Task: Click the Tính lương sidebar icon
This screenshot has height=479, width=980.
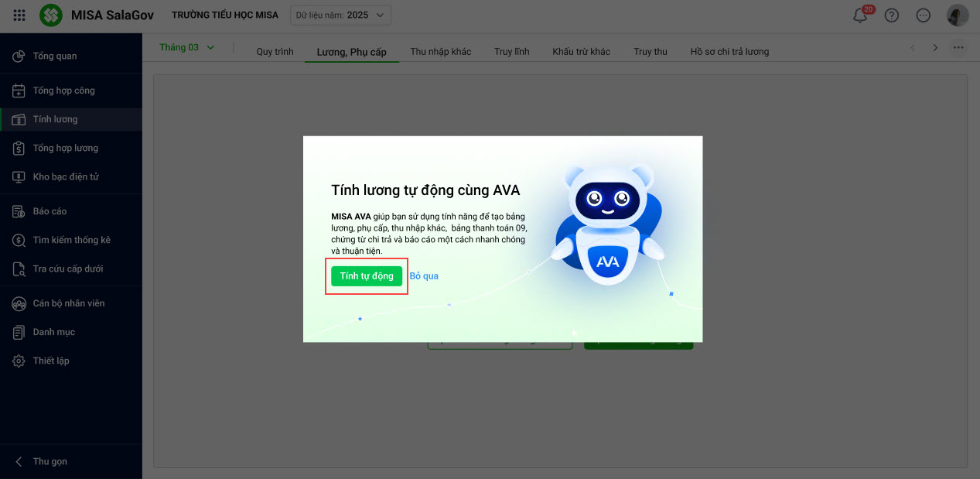Action: [x=19, y=119]
